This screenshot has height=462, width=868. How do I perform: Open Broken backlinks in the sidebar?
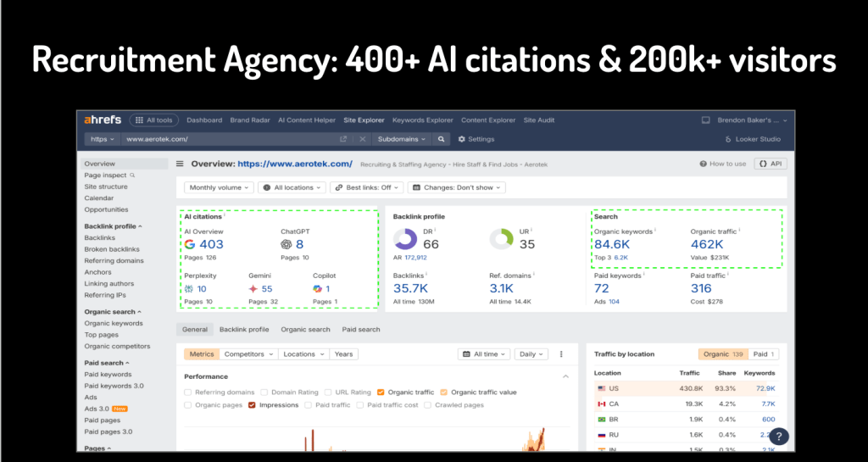[111, 249]
